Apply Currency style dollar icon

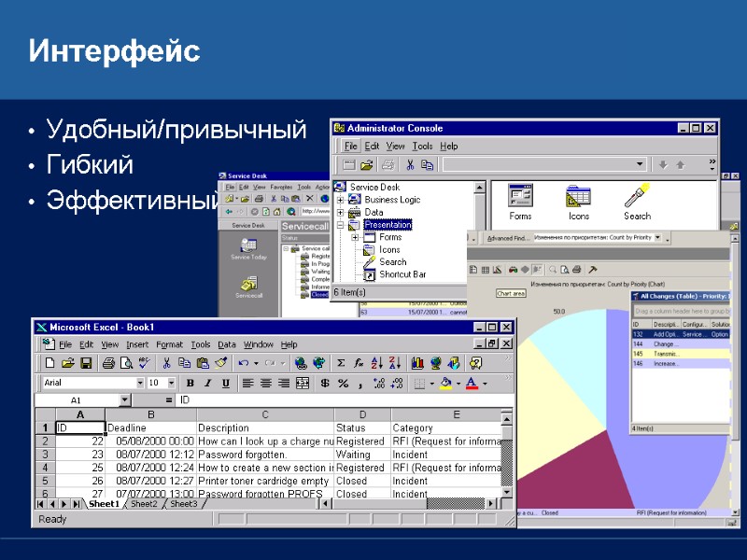[x=325, y=383]
